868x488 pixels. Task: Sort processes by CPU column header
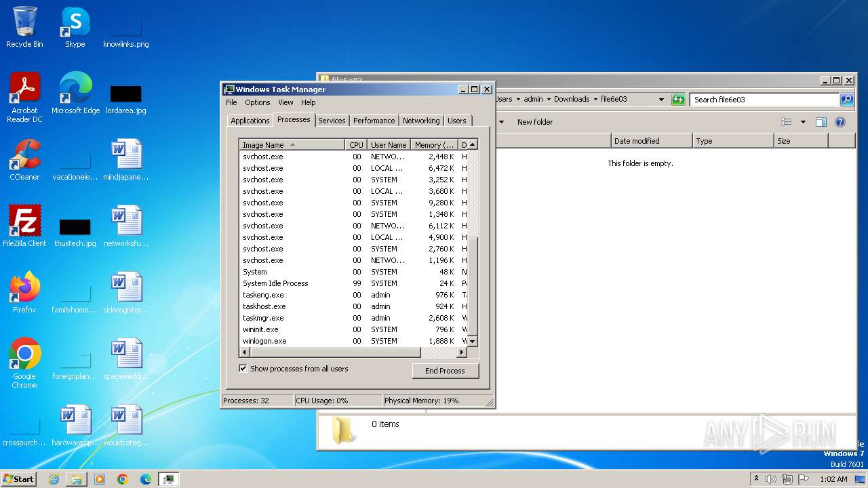click(x=356, y=145)
